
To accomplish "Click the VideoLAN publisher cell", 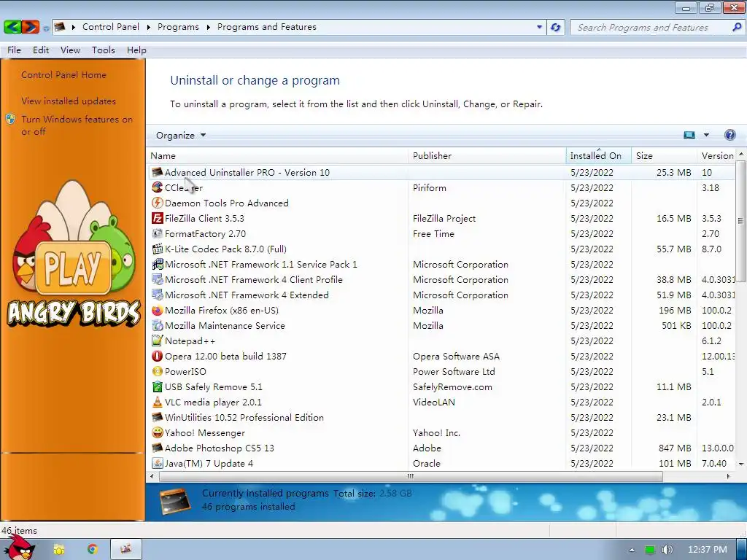I will [434, 402].
